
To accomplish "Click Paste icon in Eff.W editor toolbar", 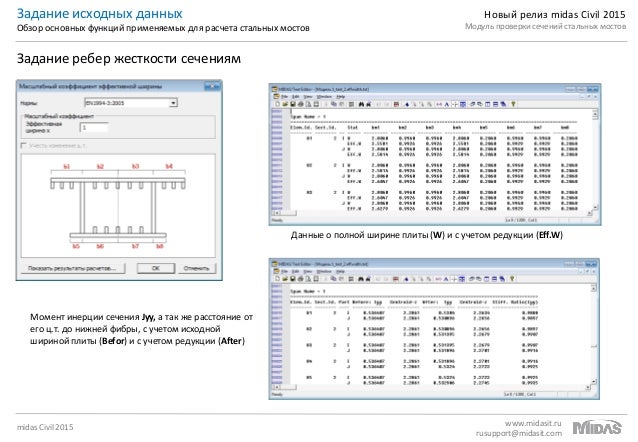I will click(x=341, y=104).
